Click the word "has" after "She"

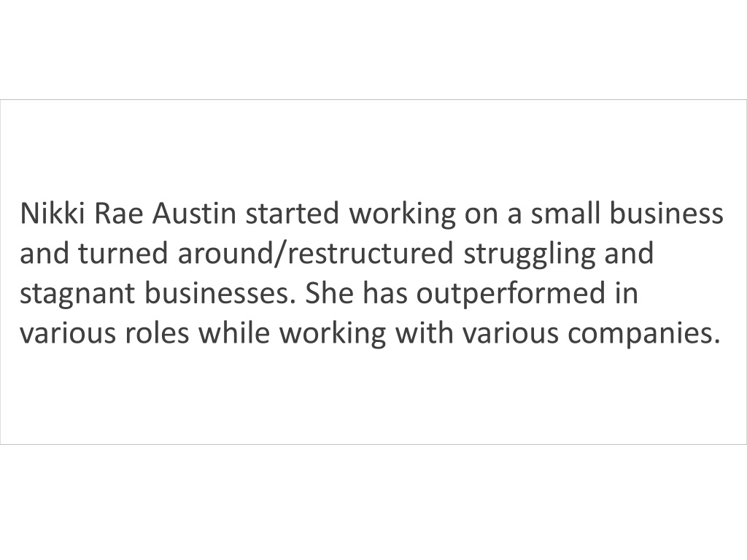point(385,293)
